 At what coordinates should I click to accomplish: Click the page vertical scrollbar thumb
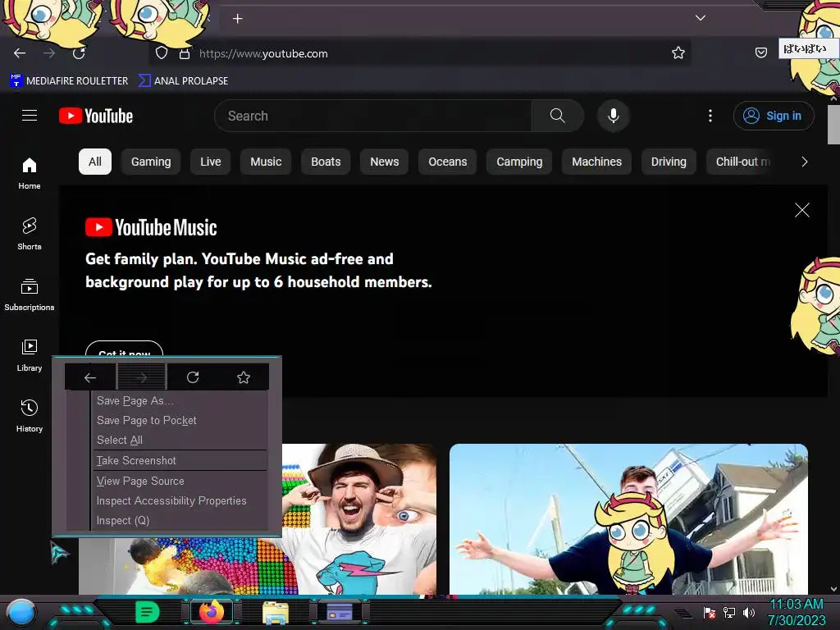click(x=833, y=125)
